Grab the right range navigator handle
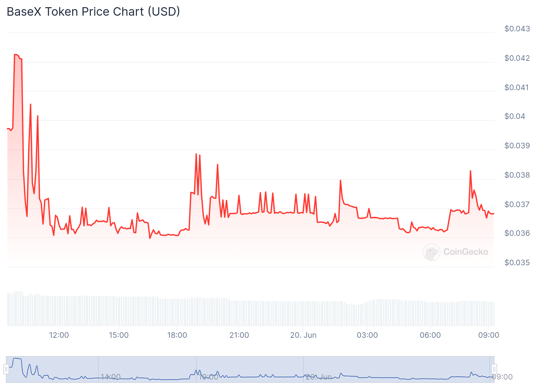 [494, 369]
